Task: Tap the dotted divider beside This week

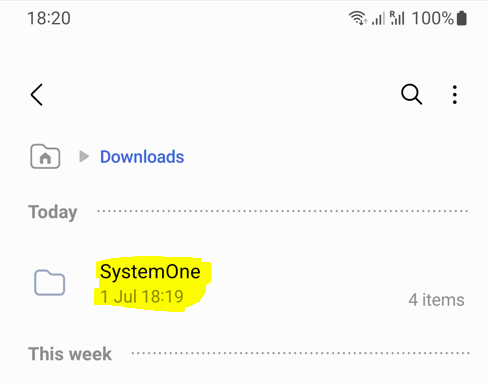Action: click(x=300, y=353)
